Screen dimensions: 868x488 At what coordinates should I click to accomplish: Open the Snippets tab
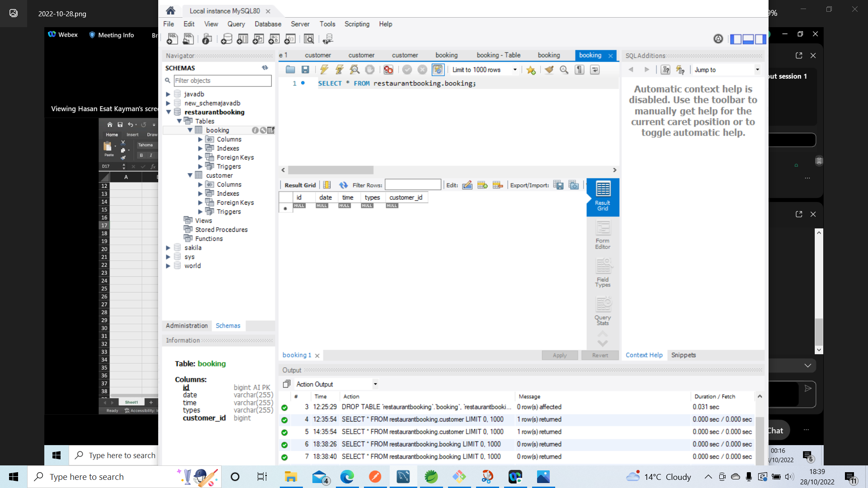[x=684, y=355]
